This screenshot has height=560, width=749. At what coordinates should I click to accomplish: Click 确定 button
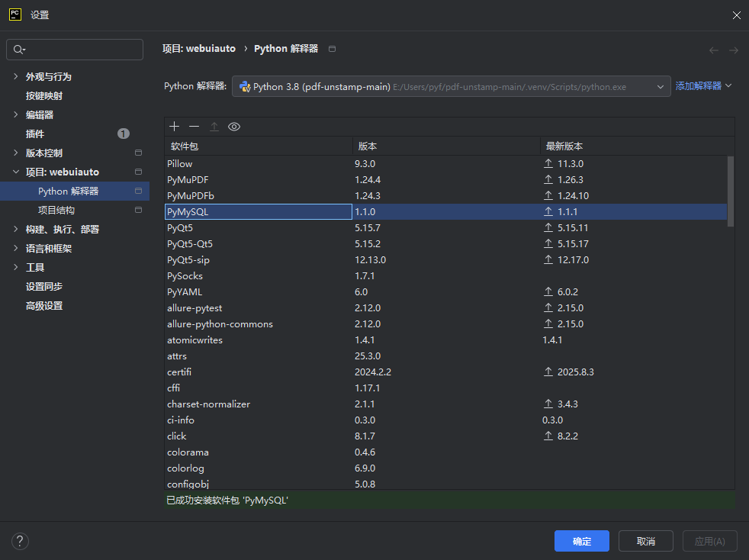click(582, 541)
